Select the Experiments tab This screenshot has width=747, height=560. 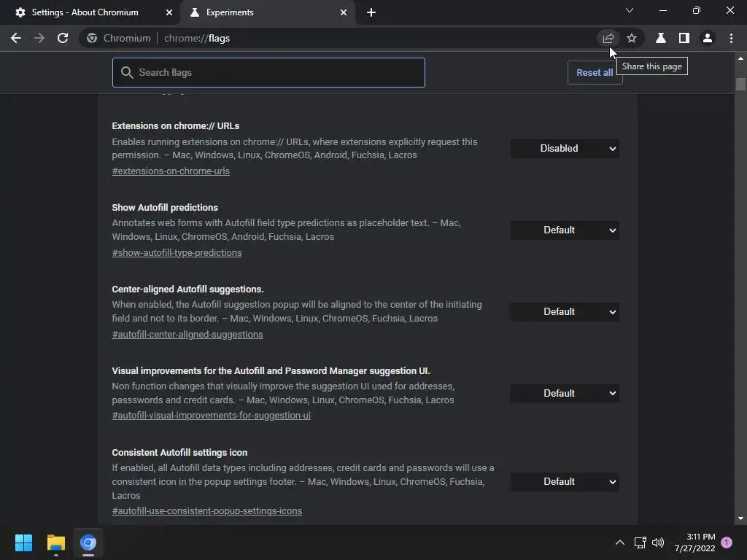(x=267, y=12)
